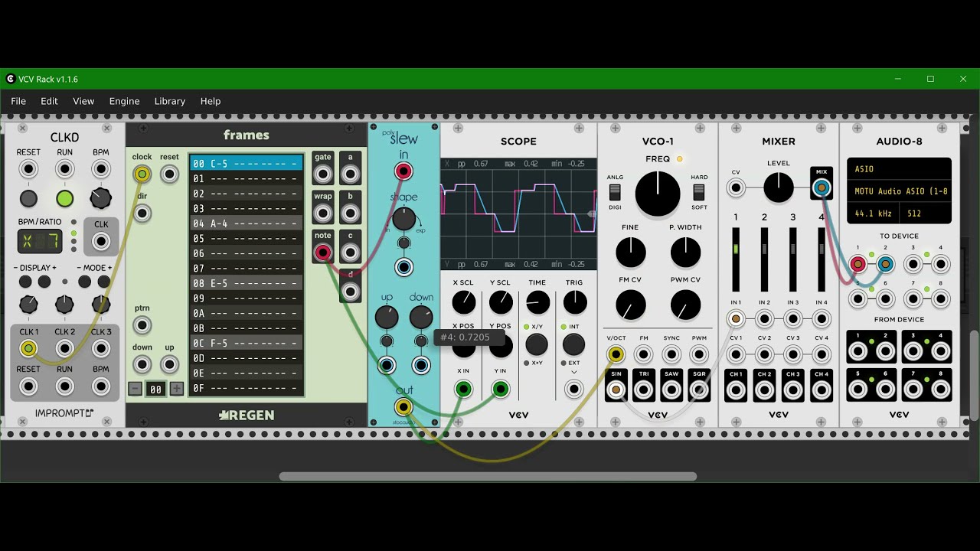Click the CLKD top RESET input jack
Viewport: 980px width, 551px height.
[x=28, y=169]
